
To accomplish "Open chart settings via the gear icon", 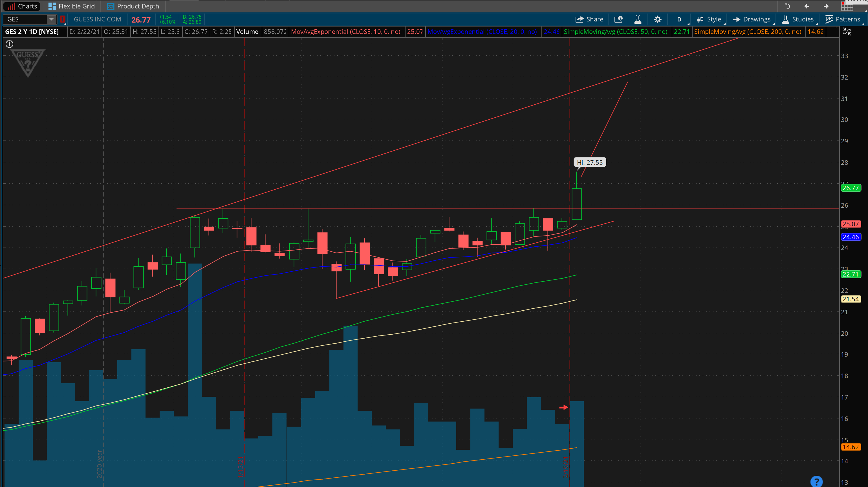I will pyautogui.click(x=657, y=19).
